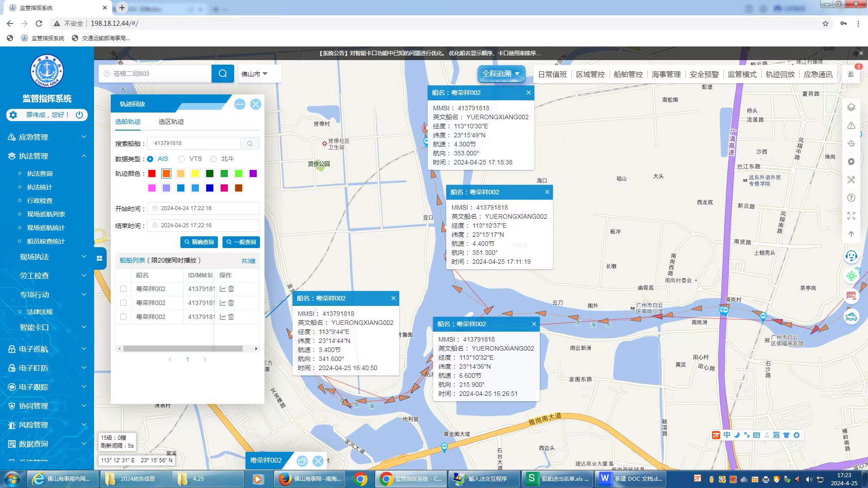
Task: Select the 北斗 data type radio
Action: [213, 159]
